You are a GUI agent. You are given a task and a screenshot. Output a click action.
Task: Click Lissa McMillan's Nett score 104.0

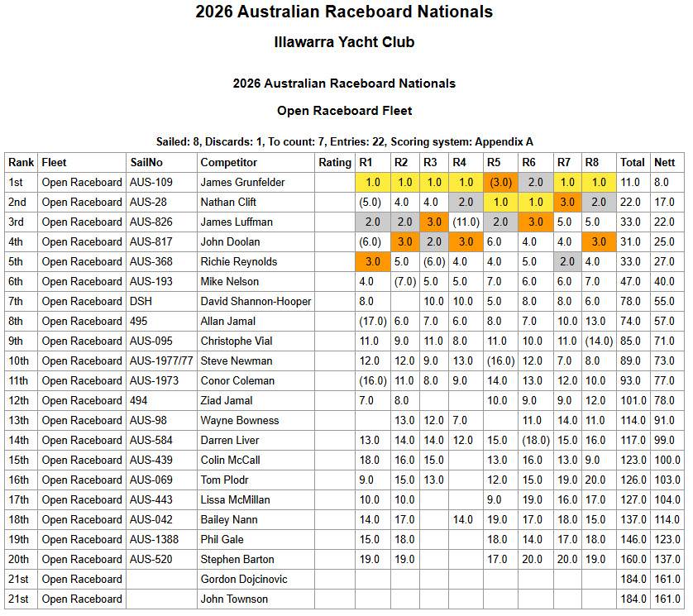pos(667,500)
